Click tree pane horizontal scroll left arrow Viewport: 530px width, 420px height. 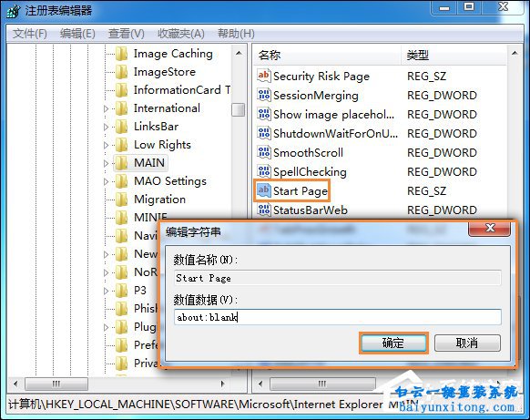(15, 384)
